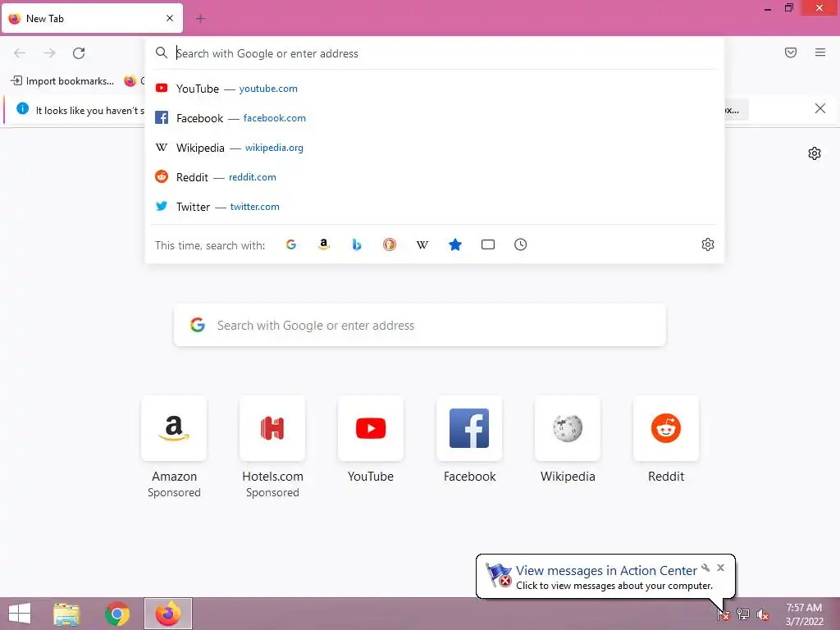Open search settings gear in dropdown
Viewport: 840px width, 630px height.
point(708,244)
